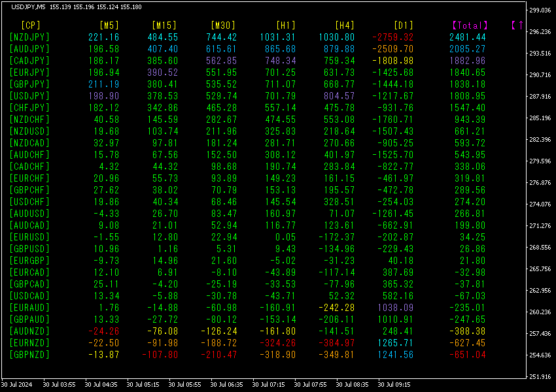Click the [D1] column header

click(x=404, y=25)
